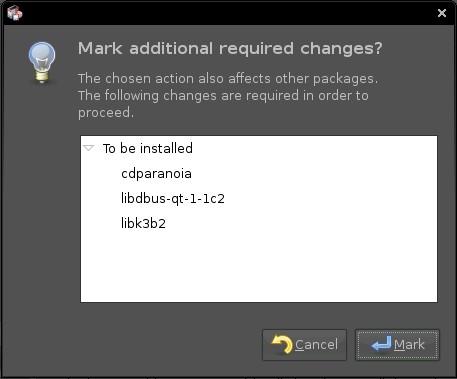Click the word proceed in the description
The width and height of the screenshot is (457, 379).
click(104, 113)
